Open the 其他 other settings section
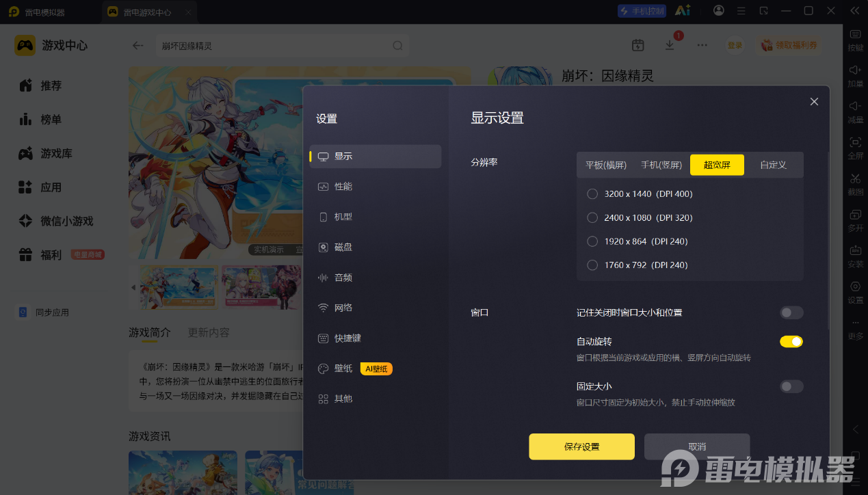The width and height of the screenshot is (868, 495). [x=376, y=399]
